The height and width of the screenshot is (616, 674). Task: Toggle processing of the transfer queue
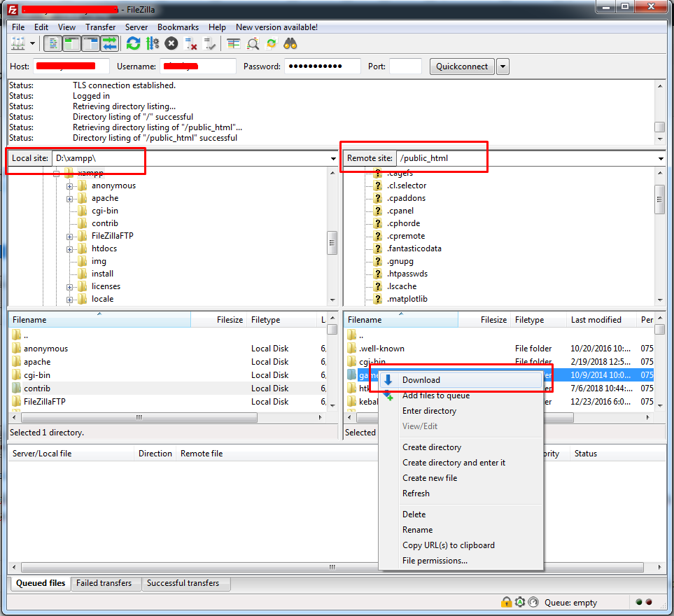tap(152, 44)
